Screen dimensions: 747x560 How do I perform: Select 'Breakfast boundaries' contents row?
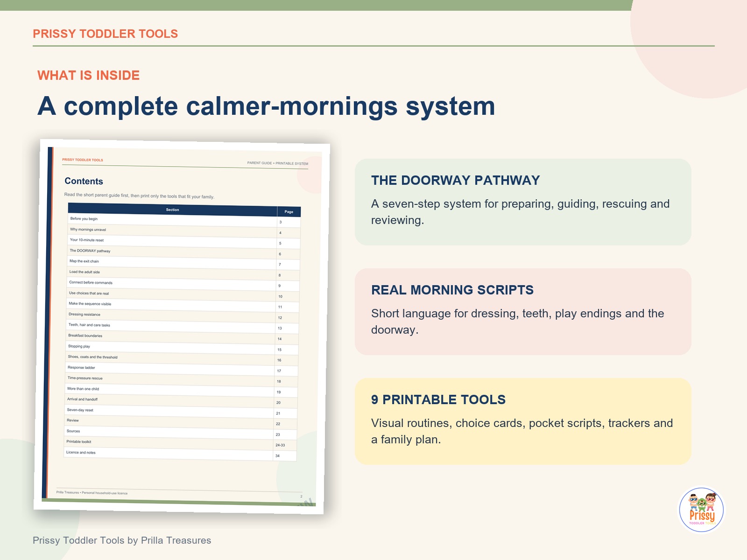(x=182, y=337)
